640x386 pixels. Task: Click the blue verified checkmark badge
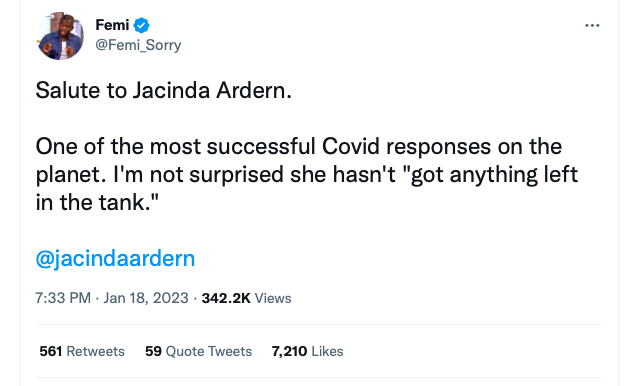142,25
